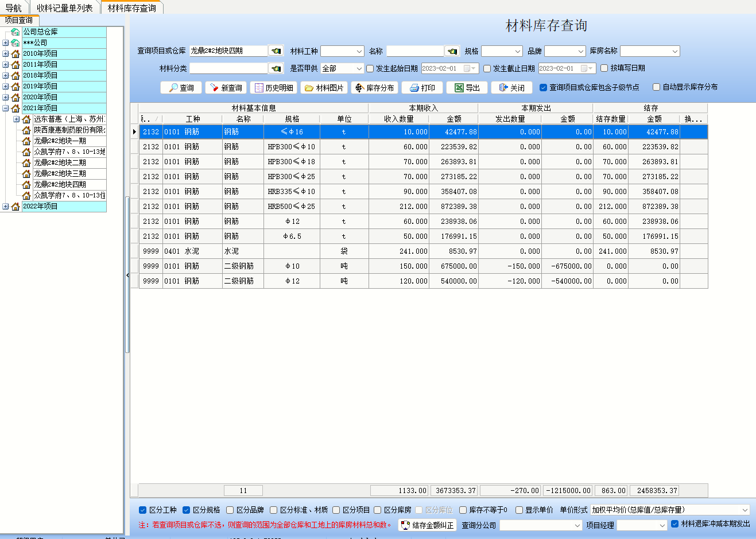This screenshot has height=539, width=756.
Task: Click the 关闭 close button in toolbar
Action: tap(511, 88)
